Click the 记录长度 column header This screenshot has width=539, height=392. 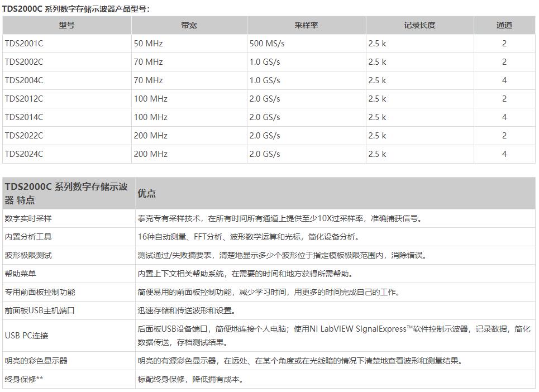coord(419,25)
